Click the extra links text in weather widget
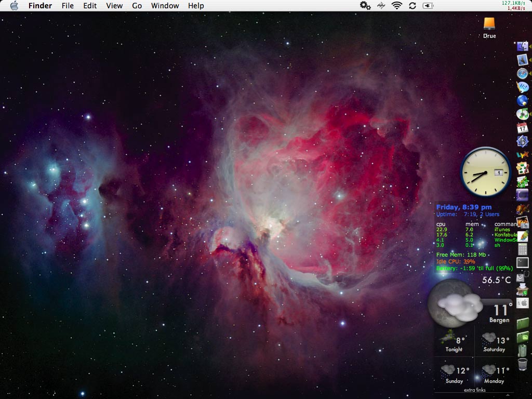532x399 pixels. coord(474,390)
